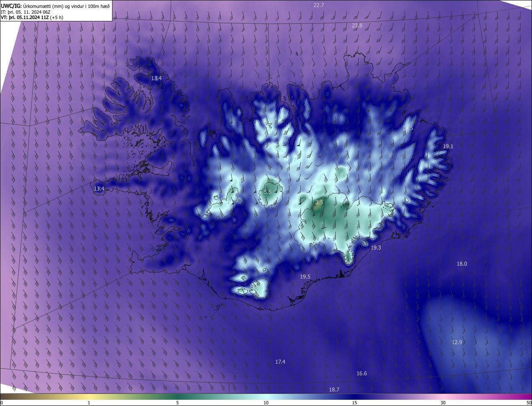Click the 22.7 value label
532x406 pixels.
[319, 5]
